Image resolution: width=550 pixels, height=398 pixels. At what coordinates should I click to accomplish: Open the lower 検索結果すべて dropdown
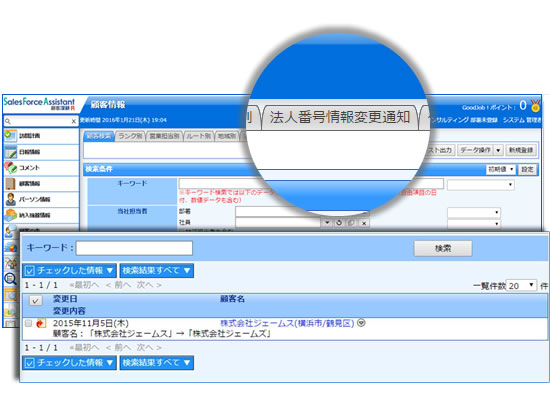(157, 362)
